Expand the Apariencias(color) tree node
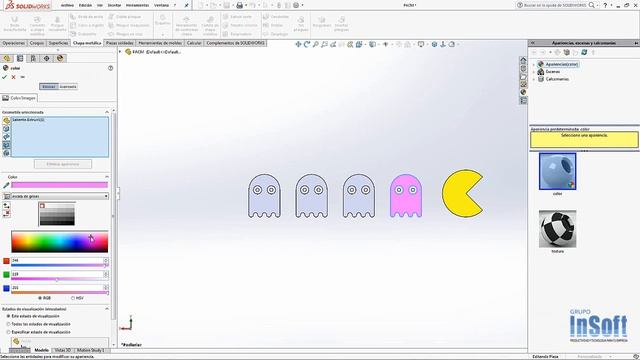 coord(533,64)
